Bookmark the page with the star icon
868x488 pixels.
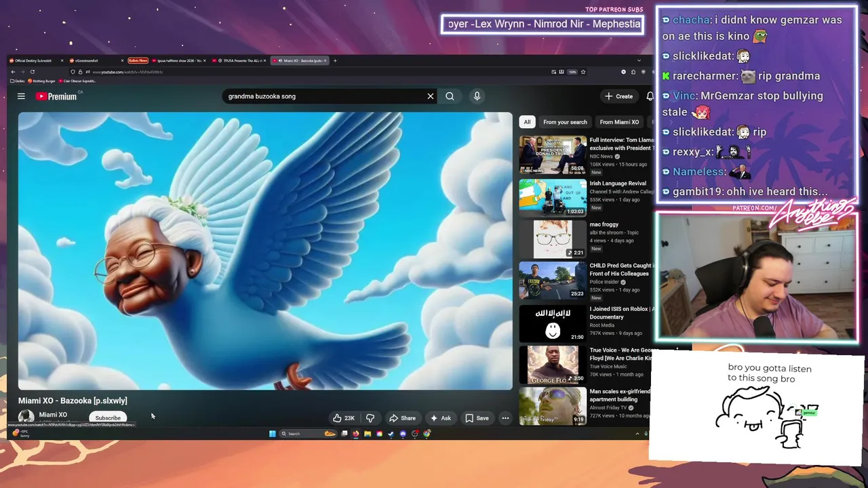583,72
